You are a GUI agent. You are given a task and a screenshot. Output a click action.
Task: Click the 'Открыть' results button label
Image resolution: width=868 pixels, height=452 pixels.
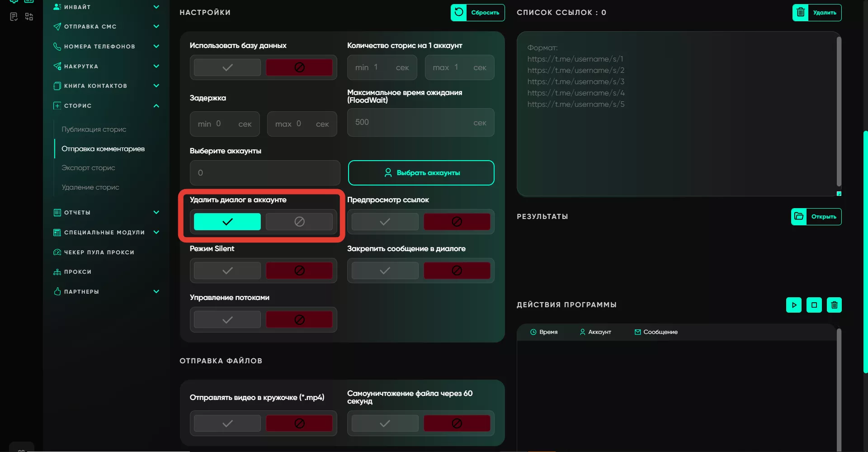[824, 217]
